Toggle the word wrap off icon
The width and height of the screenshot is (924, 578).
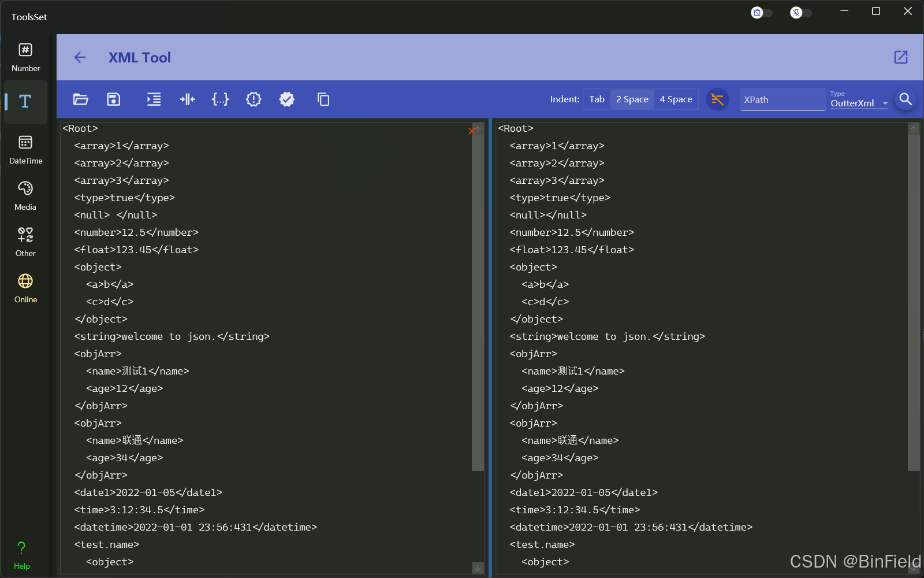click(717, 99)
